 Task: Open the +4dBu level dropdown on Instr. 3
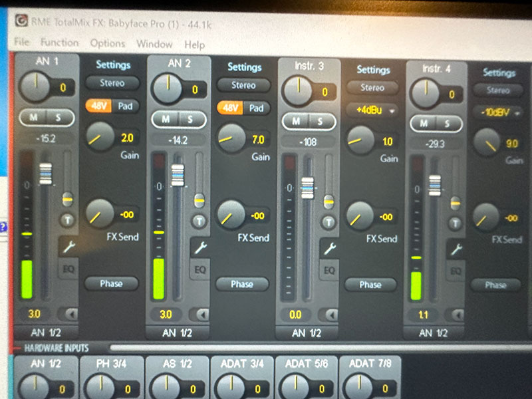[x=372, y=110]
